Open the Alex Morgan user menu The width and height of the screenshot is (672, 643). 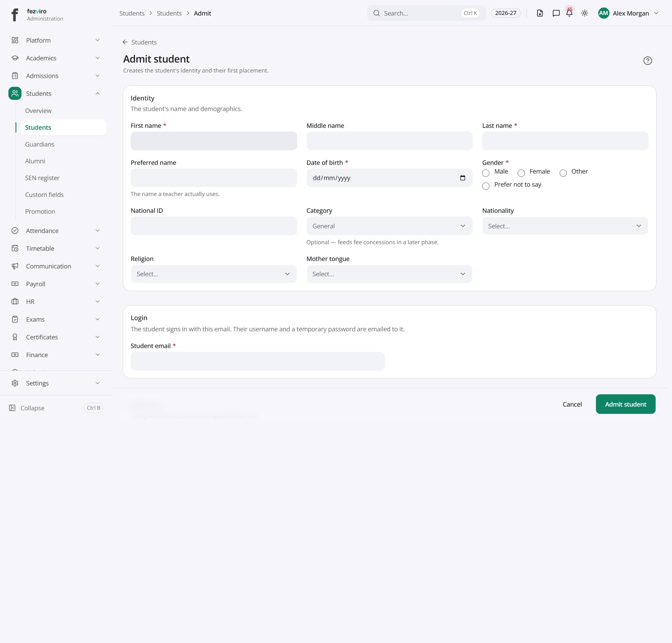click(628, 13)
